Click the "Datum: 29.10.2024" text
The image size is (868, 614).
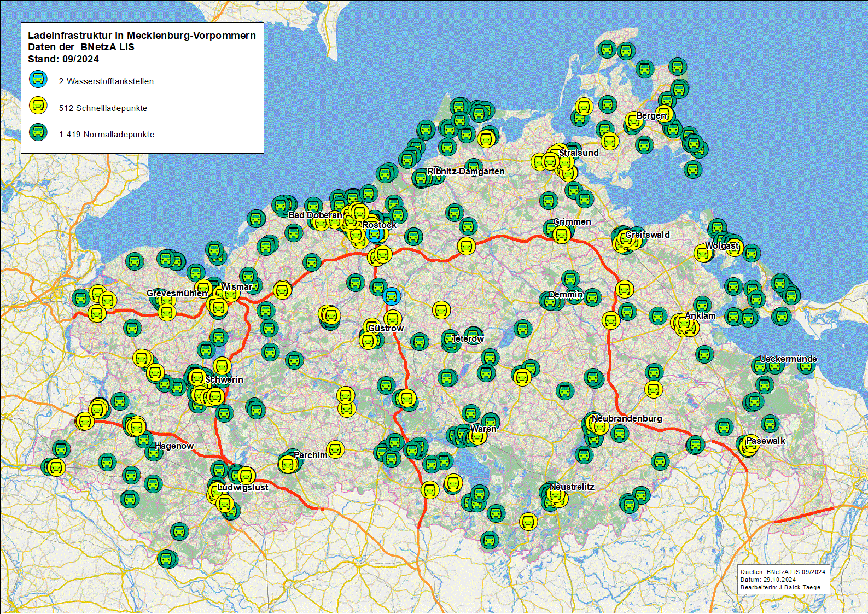click(768, 580)
